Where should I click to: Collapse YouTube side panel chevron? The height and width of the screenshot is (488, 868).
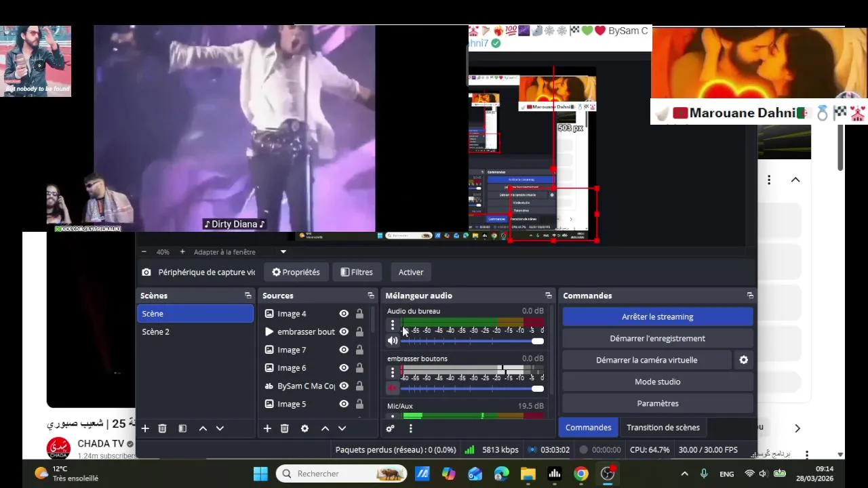pyautogui.click(x=795, y=180)
